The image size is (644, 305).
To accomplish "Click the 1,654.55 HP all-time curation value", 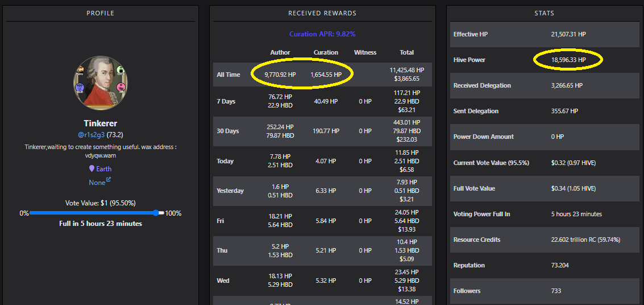I will [x=326, y=75].
